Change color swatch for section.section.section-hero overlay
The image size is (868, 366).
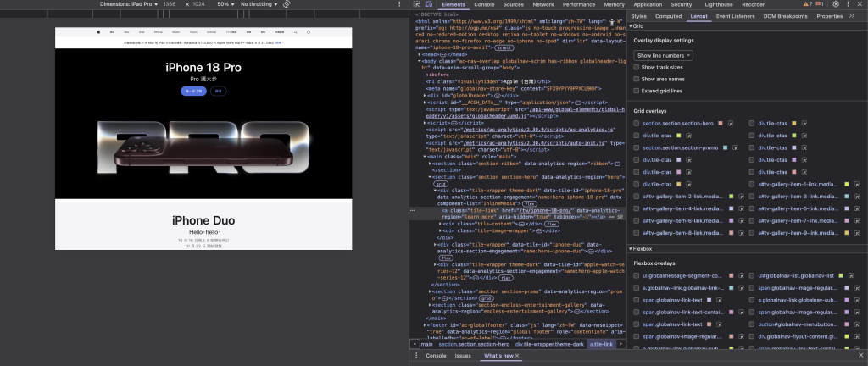721,124
